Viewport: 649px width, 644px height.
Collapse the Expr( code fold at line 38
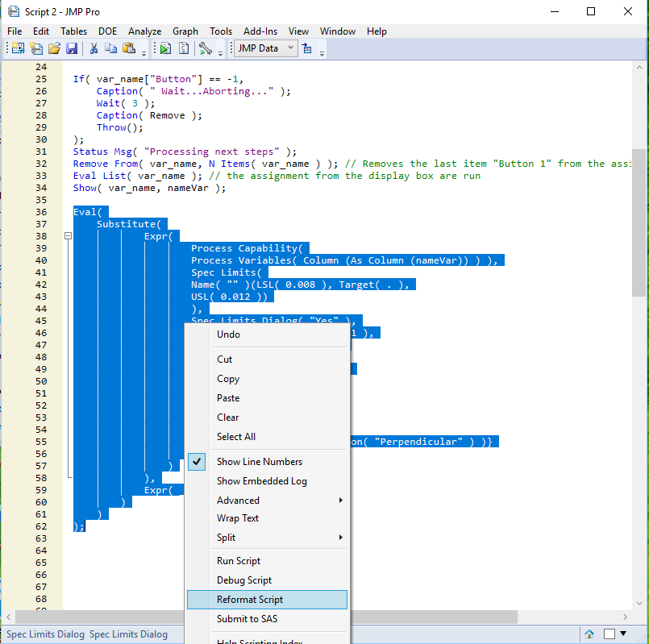coord(69,236)
